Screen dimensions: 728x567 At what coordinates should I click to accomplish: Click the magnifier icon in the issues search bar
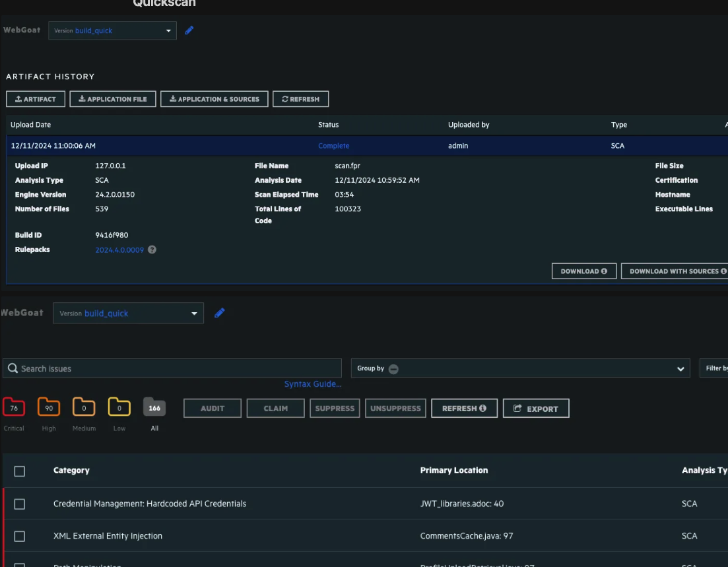tap(12, 368)
